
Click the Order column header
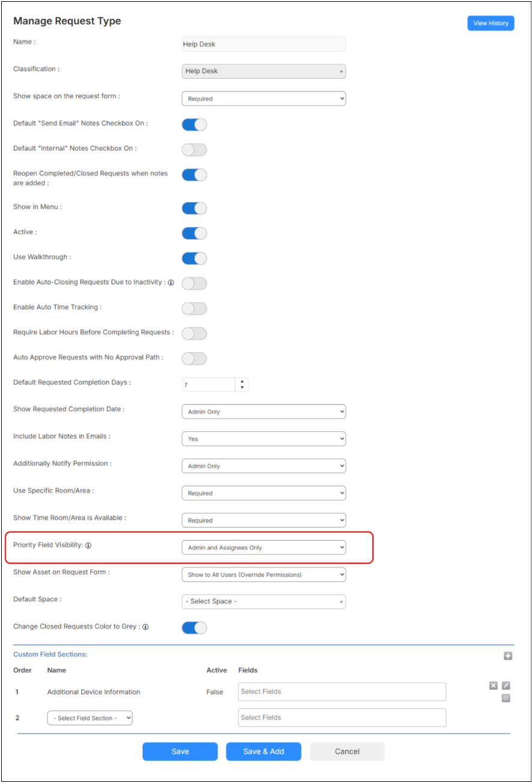point(23,670)
